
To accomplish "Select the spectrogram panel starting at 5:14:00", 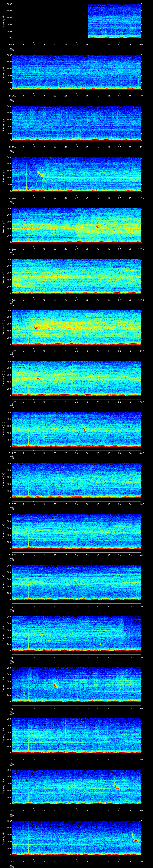I will pos(76,276).
